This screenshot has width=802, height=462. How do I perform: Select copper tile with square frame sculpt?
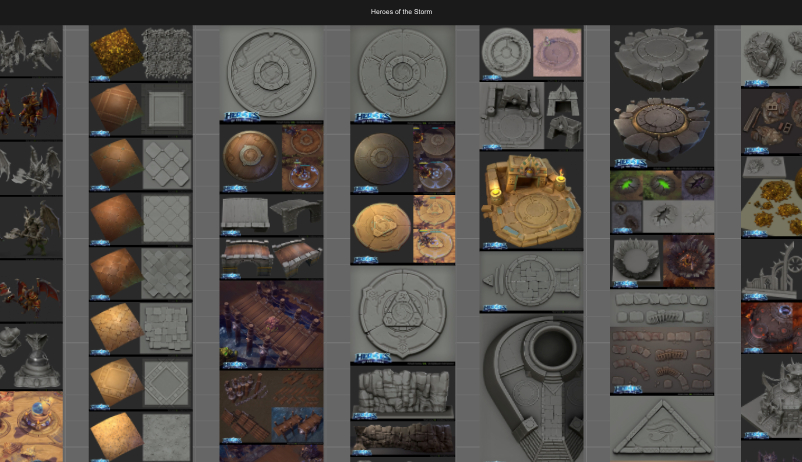141,109
